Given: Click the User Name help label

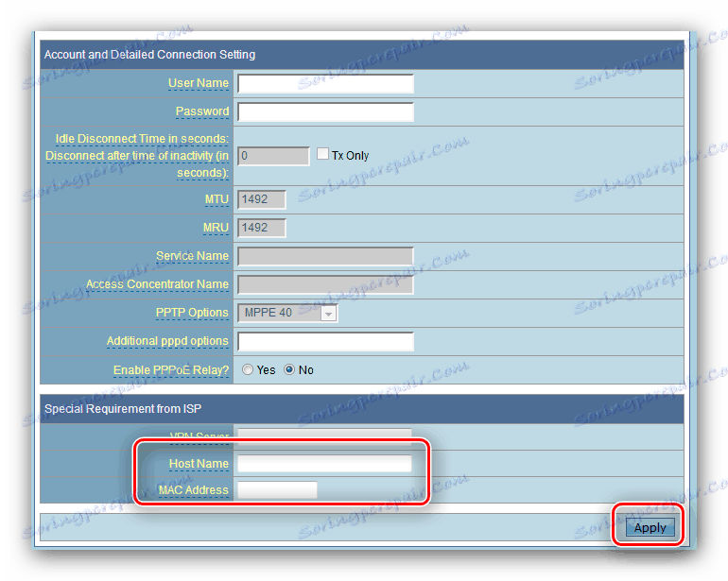Looking at the screenshot, I should 199,83.
